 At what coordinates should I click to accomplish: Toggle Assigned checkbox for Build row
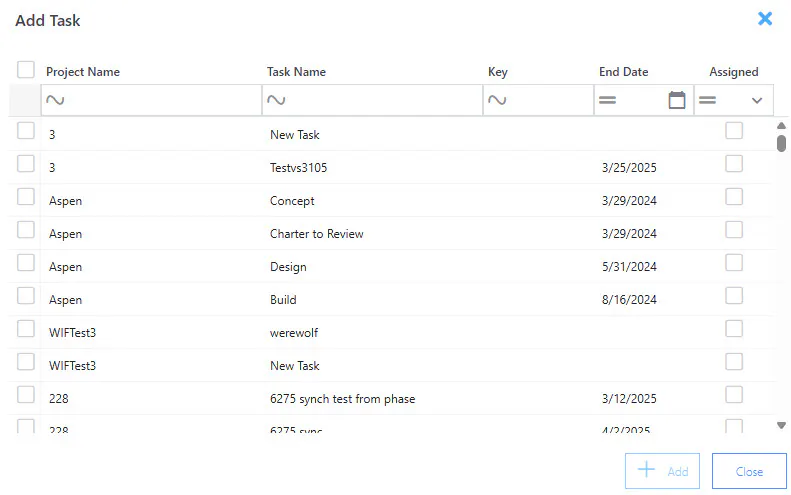(734, 296)
